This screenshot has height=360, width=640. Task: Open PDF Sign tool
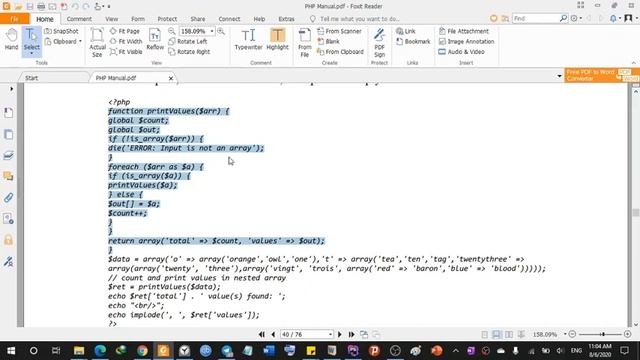point(379,42)
